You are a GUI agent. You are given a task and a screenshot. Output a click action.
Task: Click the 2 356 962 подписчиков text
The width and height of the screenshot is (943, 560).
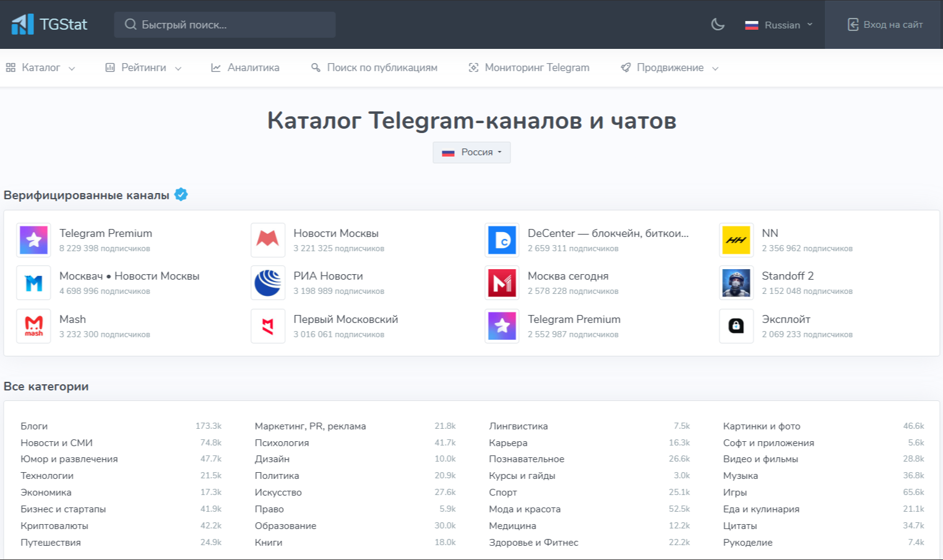(807, 248)
